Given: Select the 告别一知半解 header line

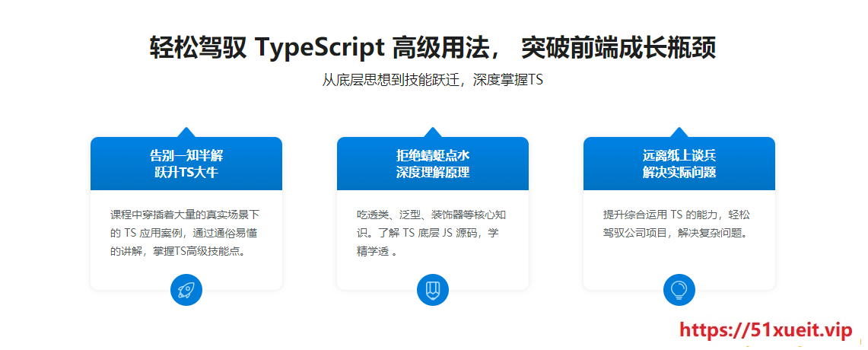Looking at the screenshot, I should click(186, 155).
